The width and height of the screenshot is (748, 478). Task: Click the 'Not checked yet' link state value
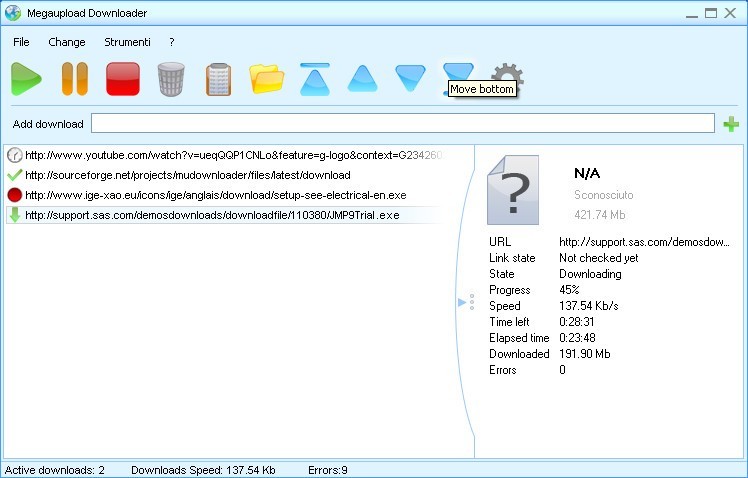click(598, 258)
